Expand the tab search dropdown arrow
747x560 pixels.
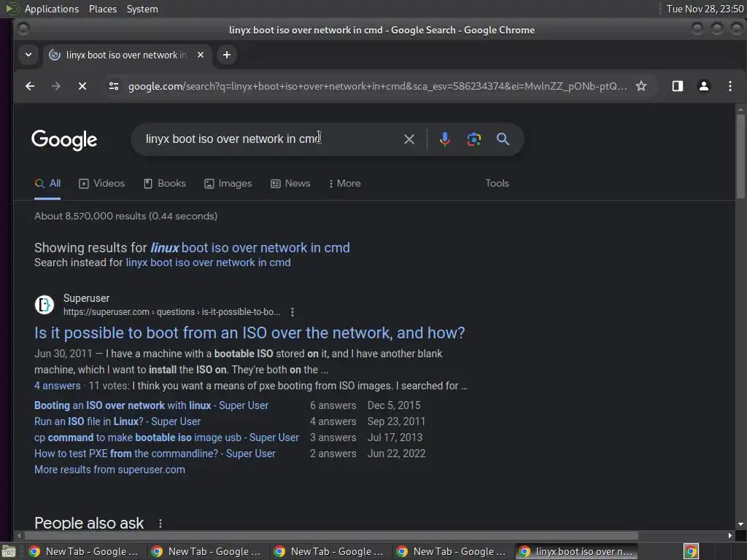click(x=28, y=55)
